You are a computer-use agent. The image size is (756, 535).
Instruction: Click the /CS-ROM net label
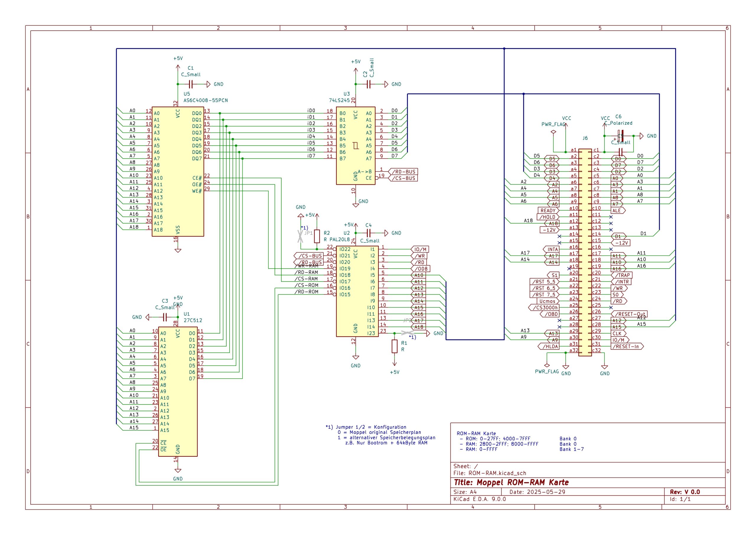306,285
